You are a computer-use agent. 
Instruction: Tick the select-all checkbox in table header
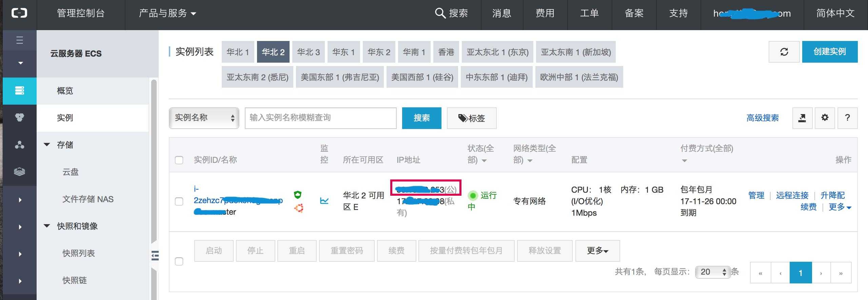pyautogui.click(x=179, y=160)
